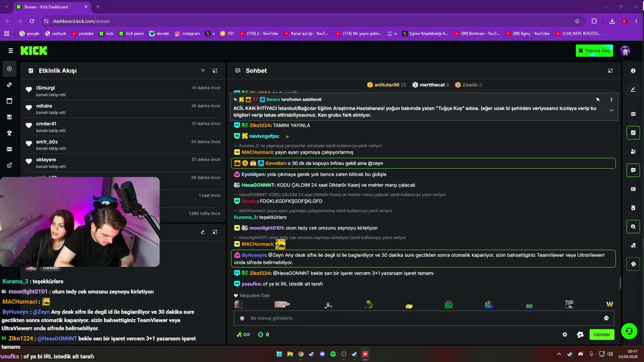Click the Gönder send button
This screenshot has width=644, height=362.
(x=602, y=334)
